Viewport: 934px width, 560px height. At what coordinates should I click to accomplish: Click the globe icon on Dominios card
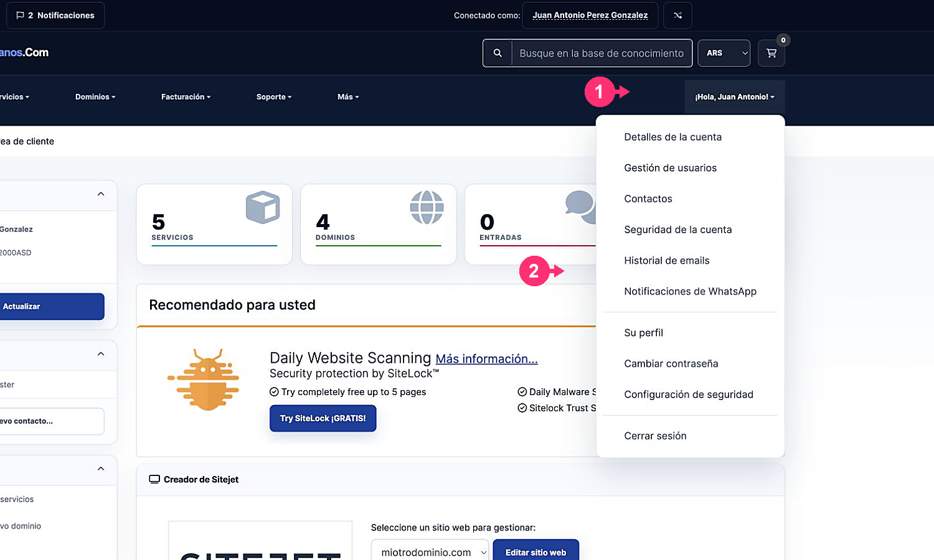point(427,207)
